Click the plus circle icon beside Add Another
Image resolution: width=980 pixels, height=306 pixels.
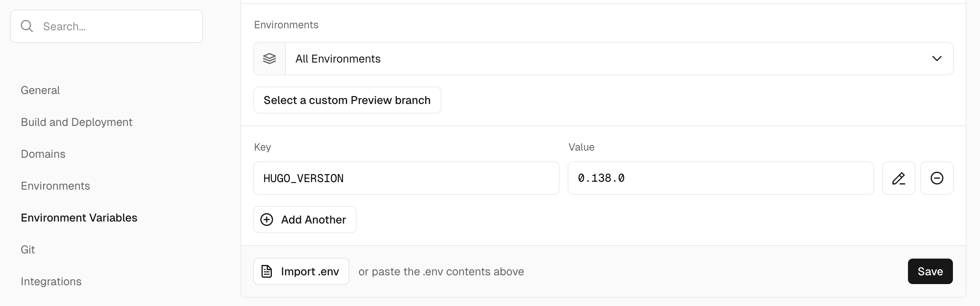coord(267,220)
